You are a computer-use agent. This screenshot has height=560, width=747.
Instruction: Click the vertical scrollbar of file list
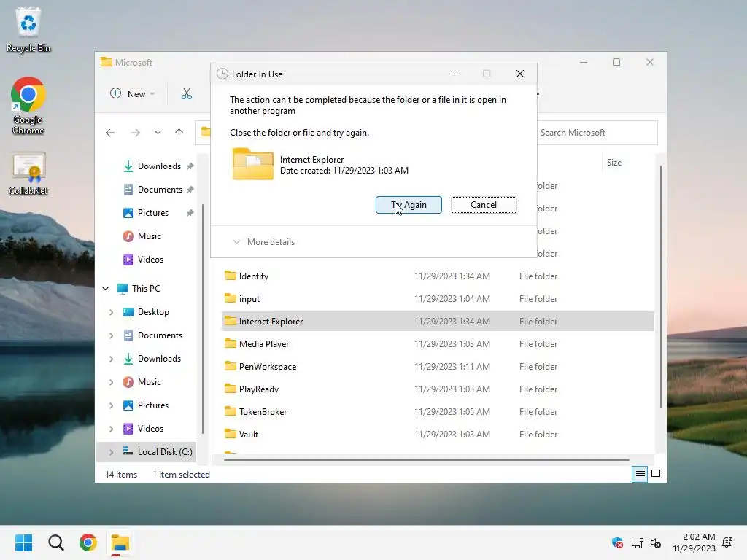tap(661, 286)
